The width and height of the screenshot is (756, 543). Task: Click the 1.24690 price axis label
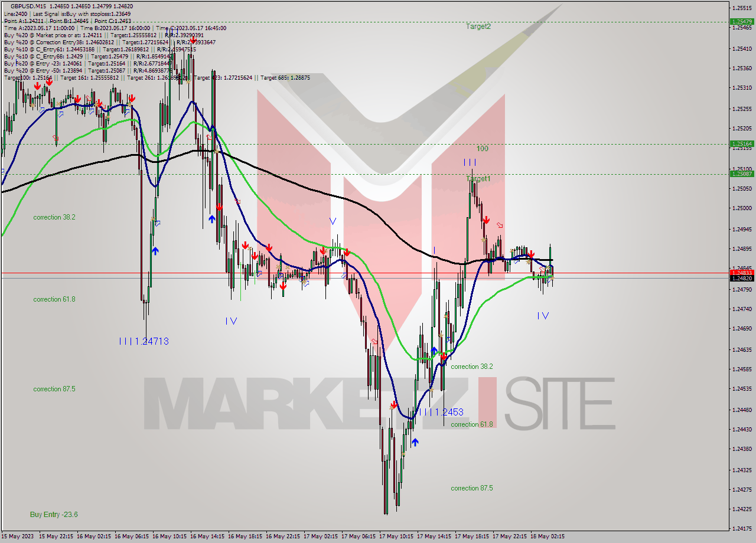741,328
